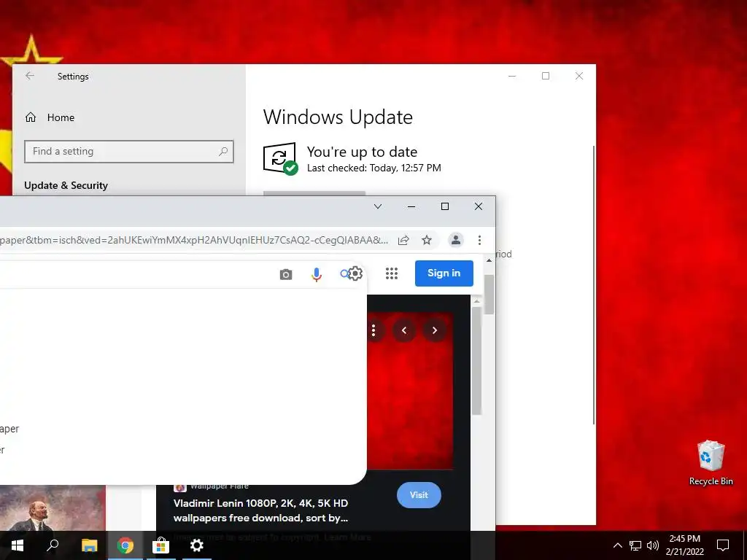Open Chrome profile avatar menu
Screen dimensions: 747x560
(456, 240)
